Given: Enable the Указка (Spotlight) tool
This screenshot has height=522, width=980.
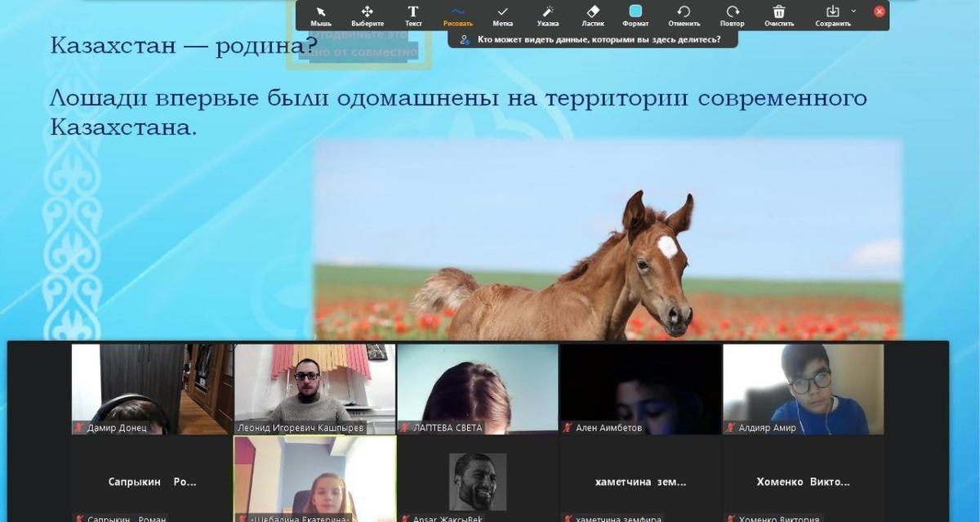Looking at the screenshot, I should point(548,14).
